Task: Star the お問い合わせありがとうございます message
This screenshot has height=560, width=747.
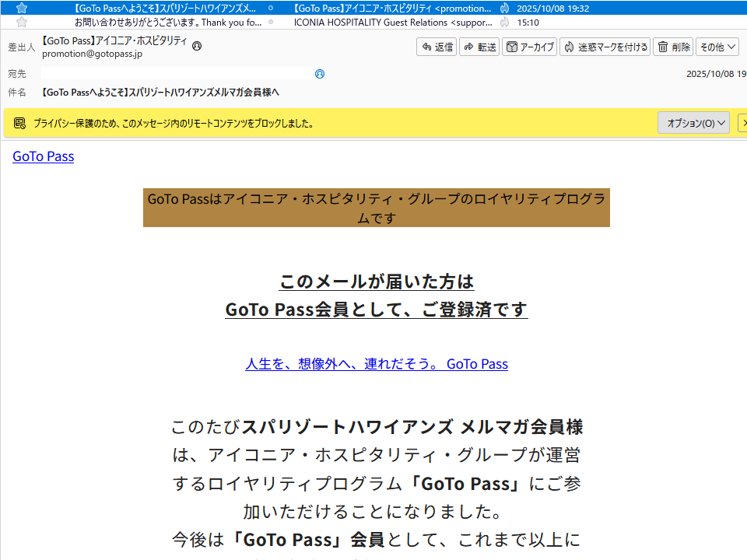Action: (x=22, y=23)
